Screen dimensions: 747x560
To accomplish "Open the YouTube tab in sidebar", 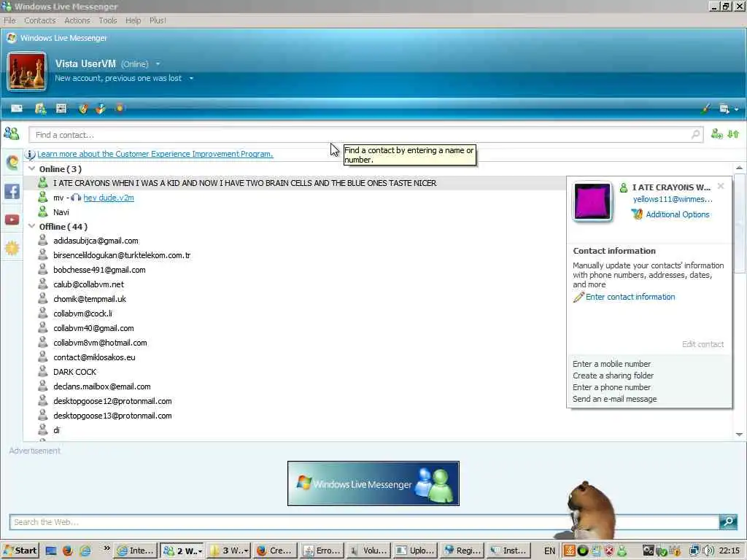I will click(12, 219).
